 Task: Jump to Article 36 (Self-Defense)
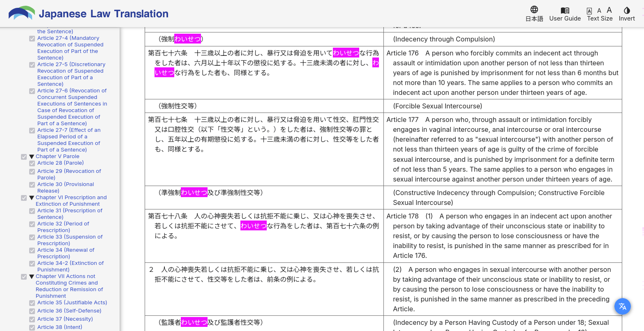tap(69, 311)
